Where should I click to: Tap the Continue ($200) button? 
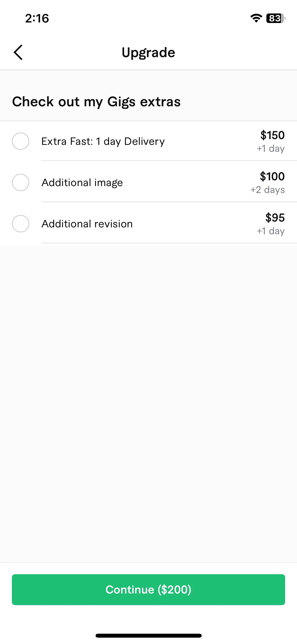[x=148, y=590]
